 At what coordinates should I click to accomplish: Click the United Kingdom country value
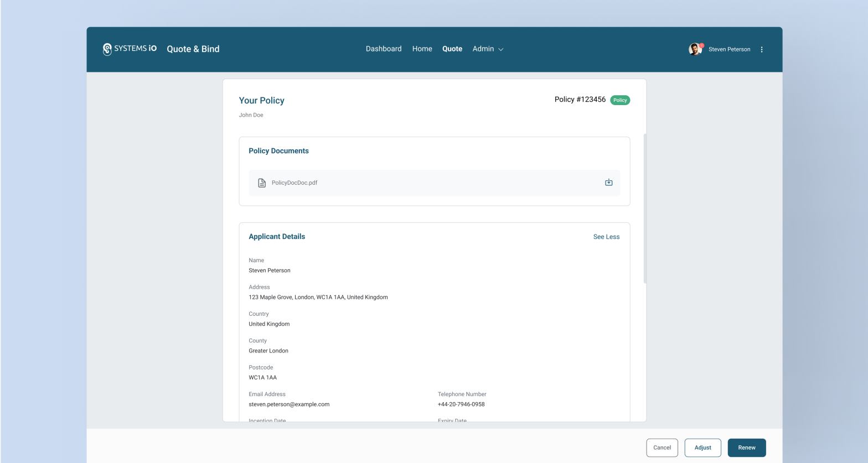point(269,324)
